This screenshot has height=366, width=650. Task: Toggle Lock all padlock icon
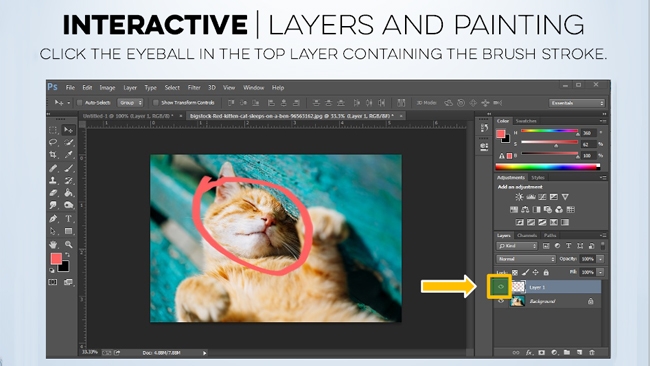[546, 272]
